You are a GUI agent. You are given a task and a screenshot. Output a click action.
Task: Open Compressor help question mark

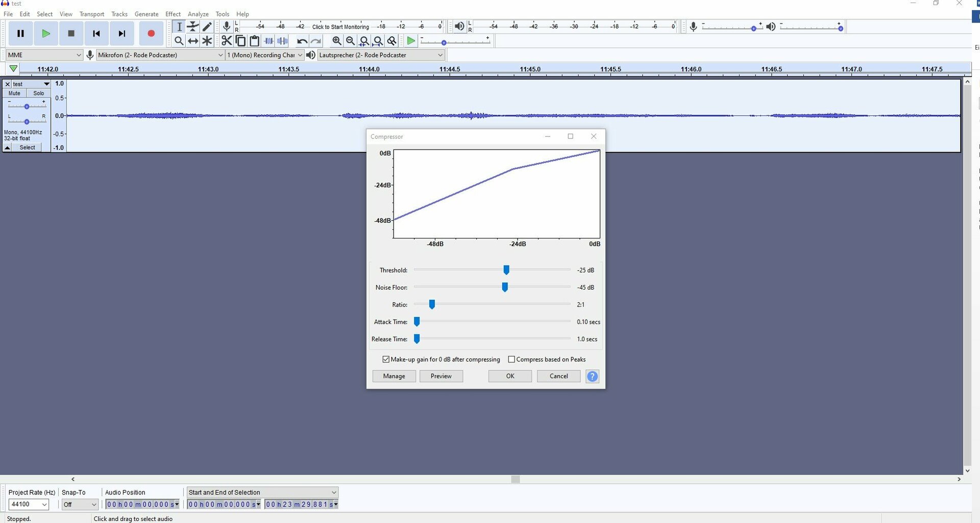pos(592,376)
